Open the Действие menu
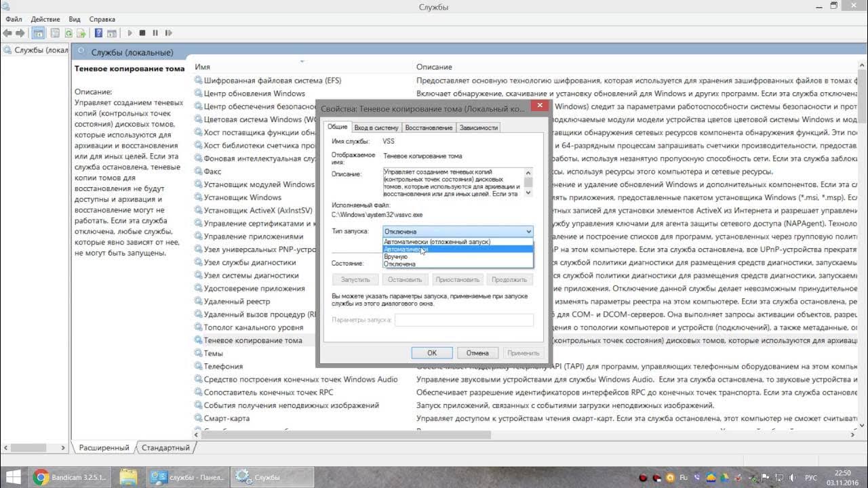The width and height of the screenshot is (868, 488). pos(45,19)
